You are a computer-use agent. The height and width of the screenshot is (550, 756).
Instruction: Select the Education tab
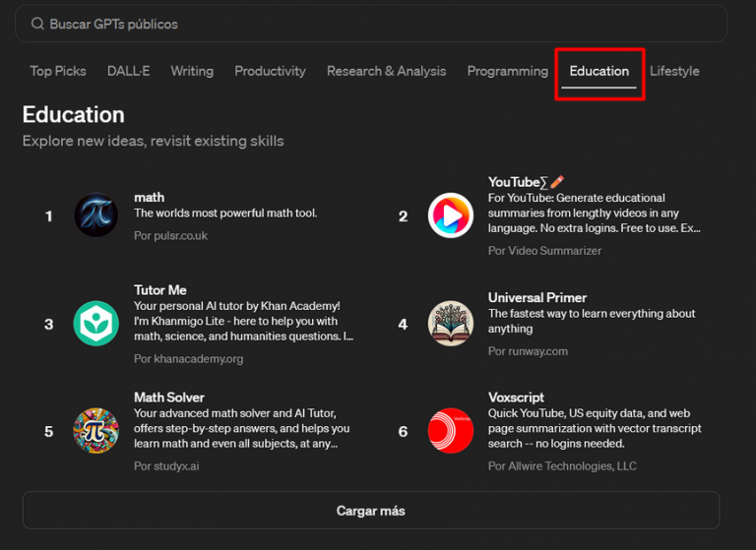click(x=598, y=71)
